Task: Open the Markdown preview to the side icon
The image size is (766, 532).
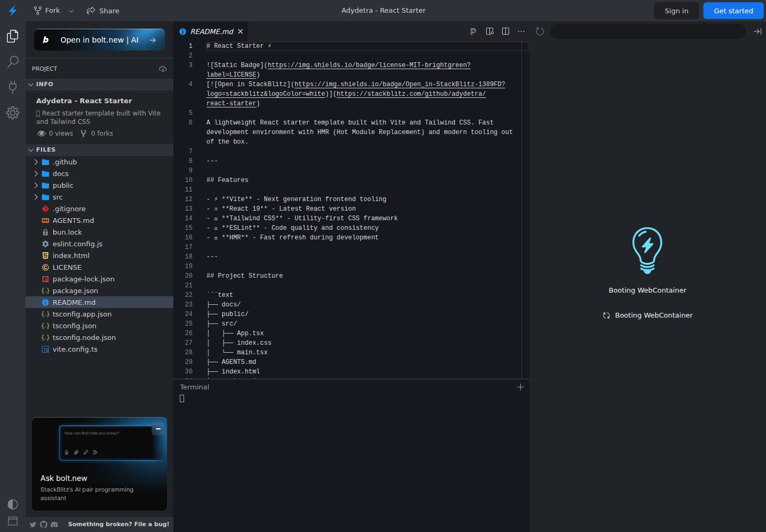Action: pos(490,31)
